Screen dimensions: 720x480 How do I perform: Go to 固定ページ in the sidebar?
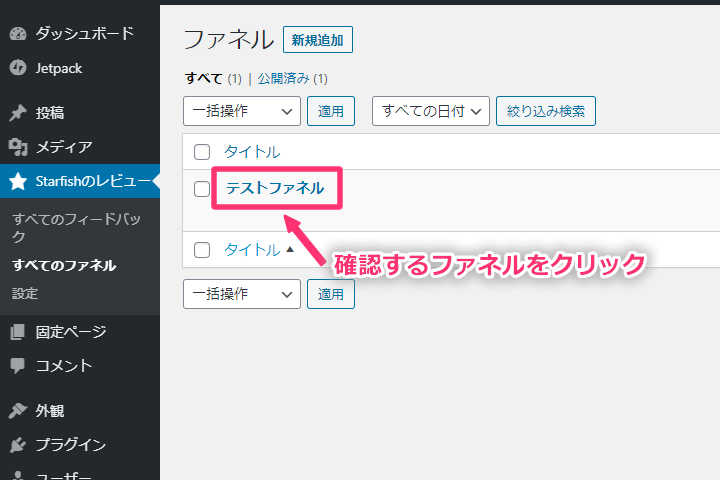coord(80,332)
